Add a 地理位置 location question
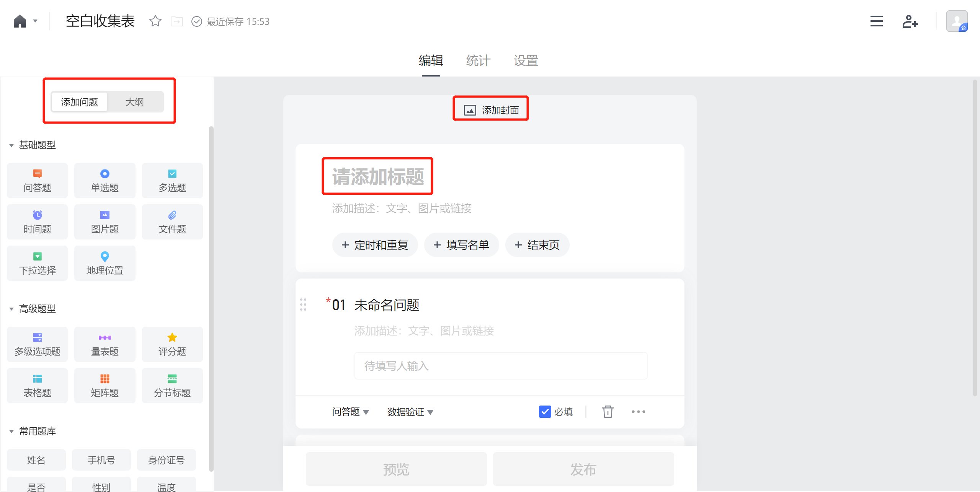 click(105, 263)
